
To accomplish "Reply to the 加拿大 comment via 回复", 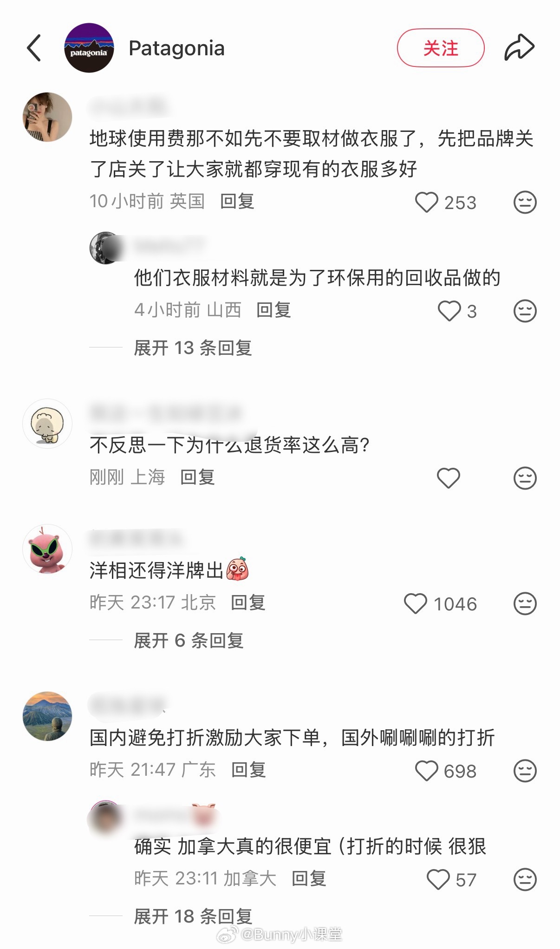I will (x=309, y=878).
